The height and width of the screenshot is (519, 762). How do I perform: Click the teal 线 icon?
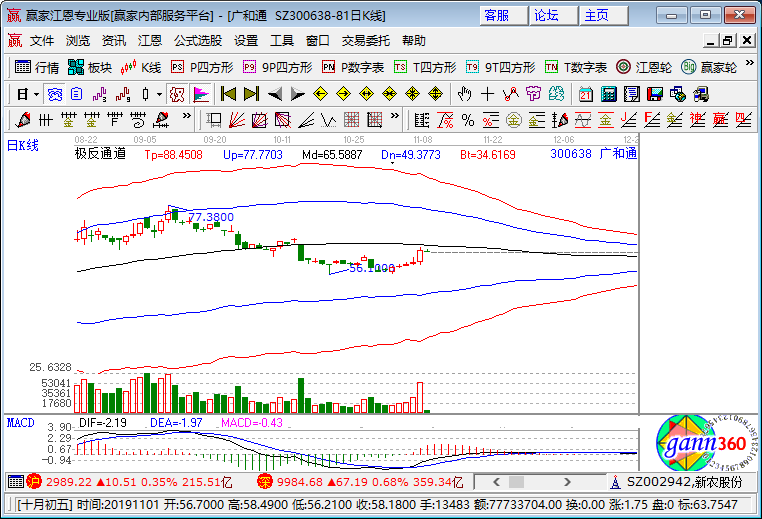tap(556, 94)
